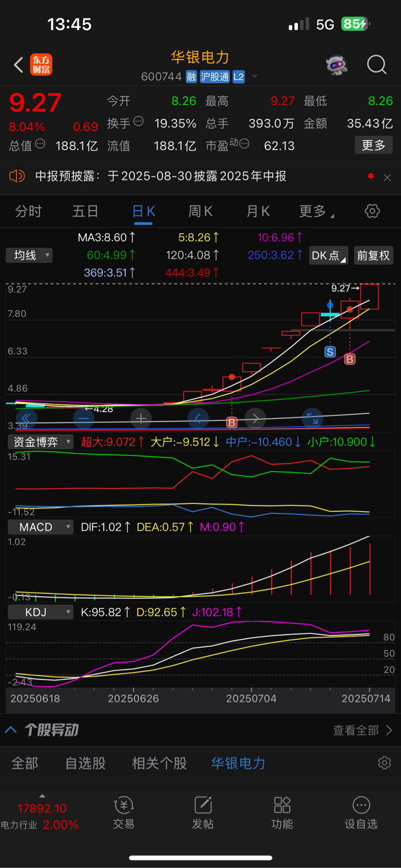Switch to the 分时 tab
The width and height of the screenshot is (401, 868).
28,211
